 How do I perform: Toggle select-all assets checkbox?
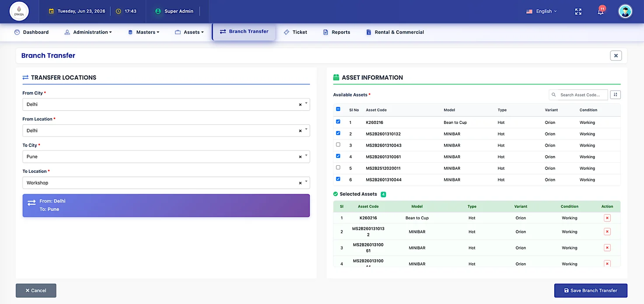338,109
